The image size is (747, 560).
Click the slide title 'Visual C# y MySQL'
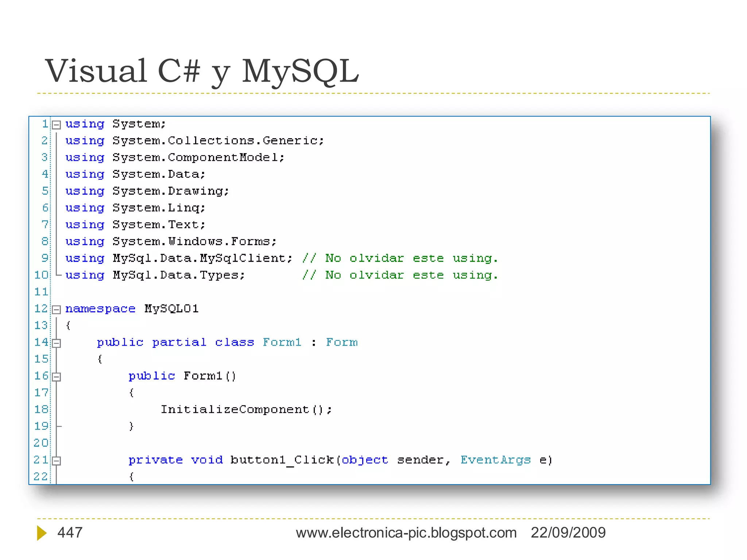202,71
